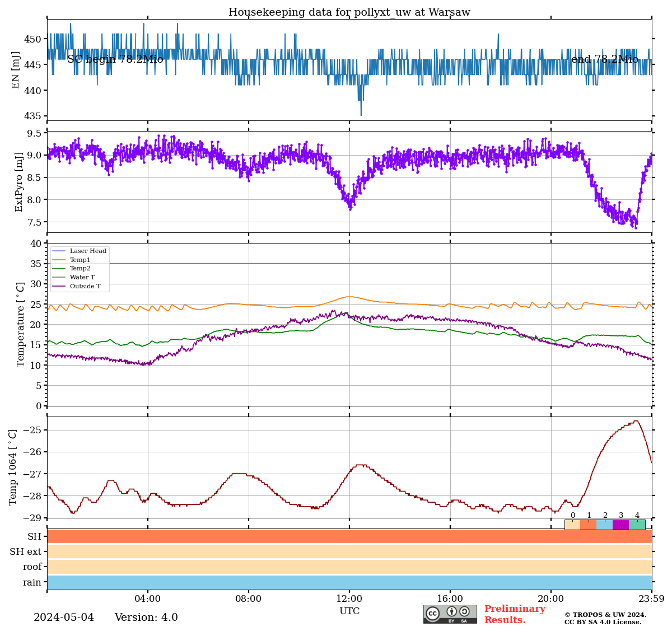
Task: Click the Outside T legend entry
Action: pyautogui.click(x=77, y=286)
